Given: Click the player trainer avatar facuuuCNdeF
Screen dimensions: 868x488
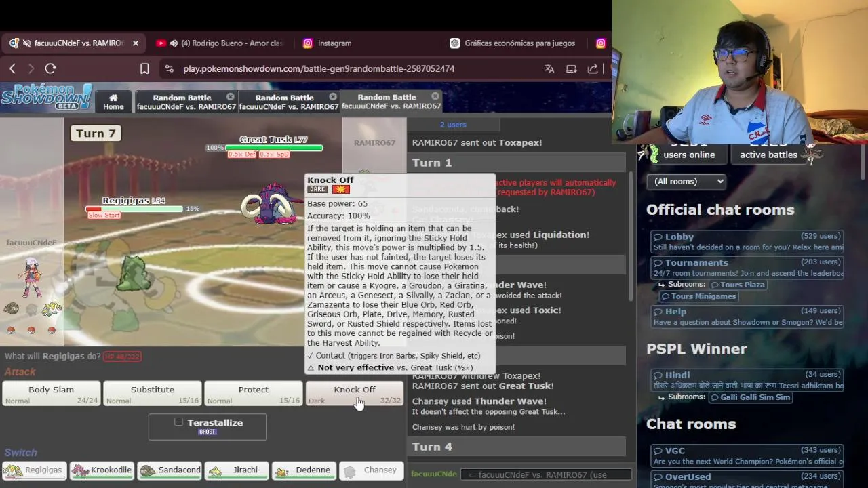Looking at the screenshot, I should pos(31,277).
